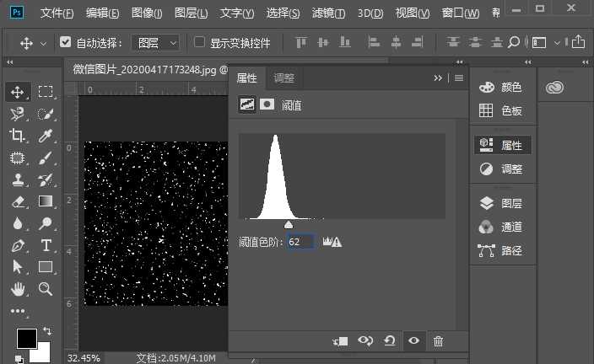Select the Horizontal Type tool
The image size is (594, 364).
pyautogui.click(x=46, y=245)
